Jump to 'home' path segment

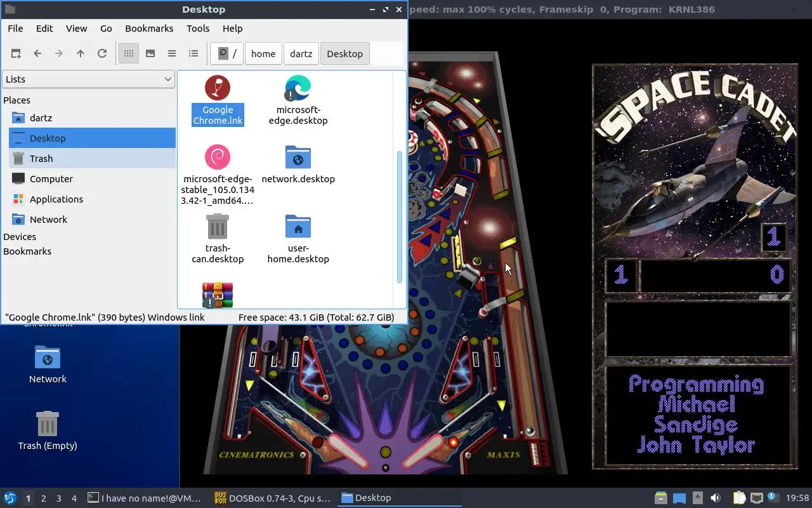coord(263,54)
